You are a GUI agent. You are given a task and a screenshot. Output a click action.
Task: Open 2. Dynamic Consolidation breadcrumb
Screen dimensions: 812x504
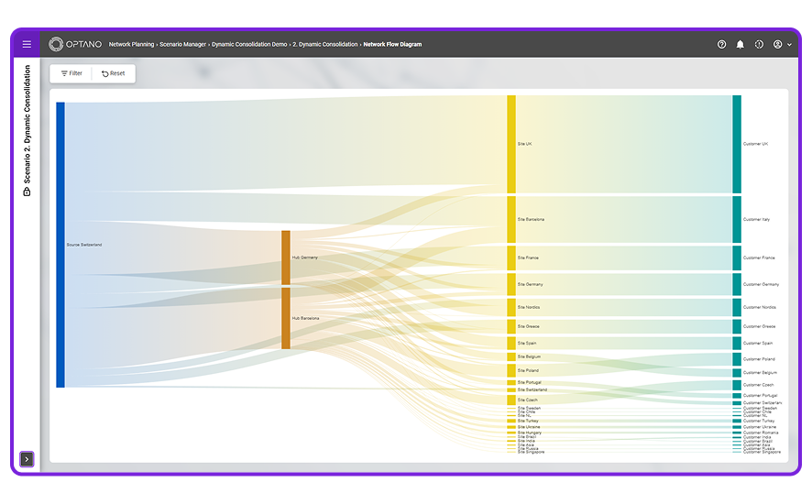(x=325, y=45)
